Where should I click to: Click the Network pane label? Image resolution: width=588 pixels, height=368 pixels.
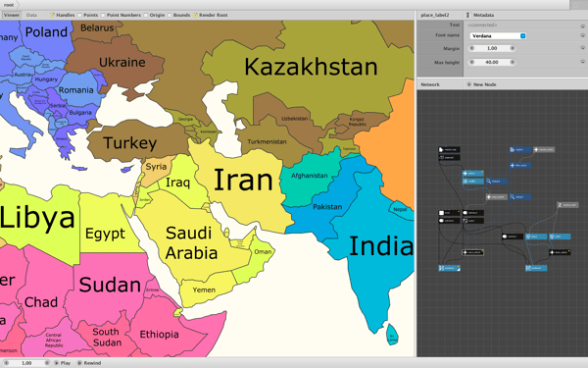430,84
